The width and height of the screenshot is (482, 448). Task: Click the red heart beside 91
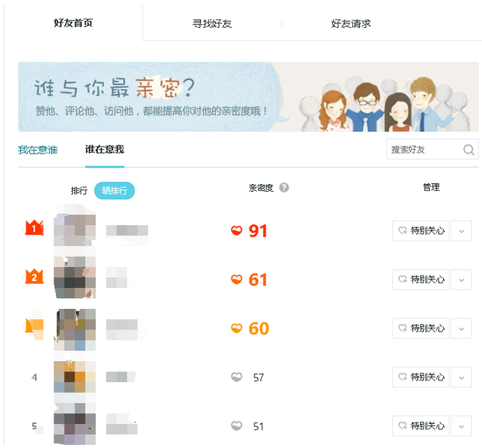[237, 231]
